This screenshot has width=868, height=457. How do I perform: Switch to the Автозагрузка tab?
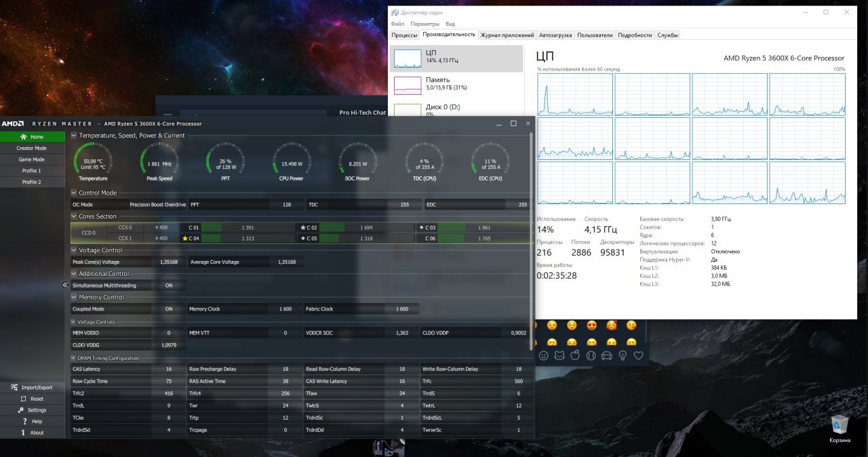pyautogui.click(x=555, y=35)
